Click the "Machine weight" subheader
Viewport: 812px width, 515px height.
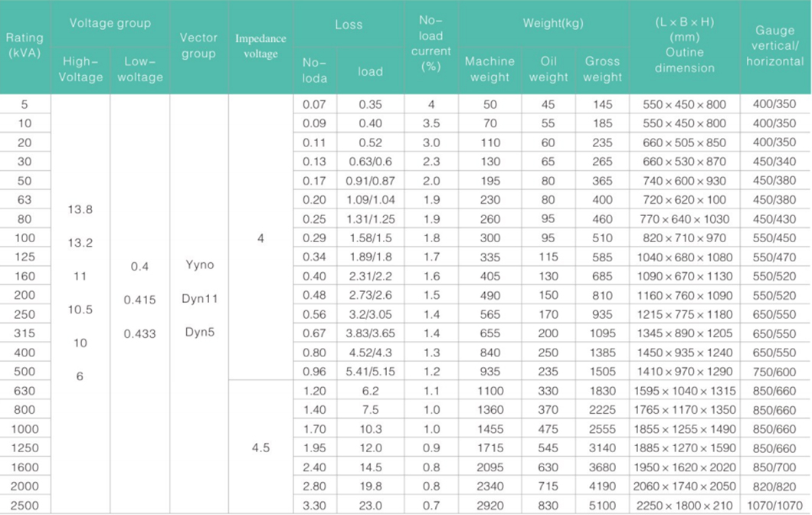click(x=489, y=70)
